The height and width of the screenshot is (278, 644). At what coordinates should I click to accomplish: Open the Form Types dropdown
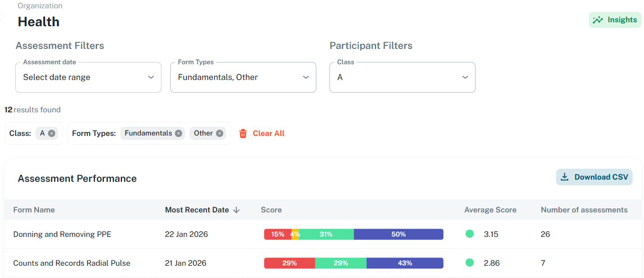coord(243,77)
